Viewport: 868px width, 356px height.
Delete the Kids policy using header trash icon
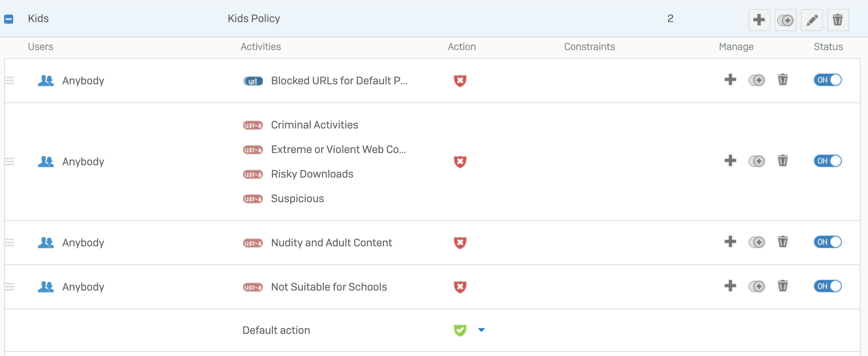point(838,20)
